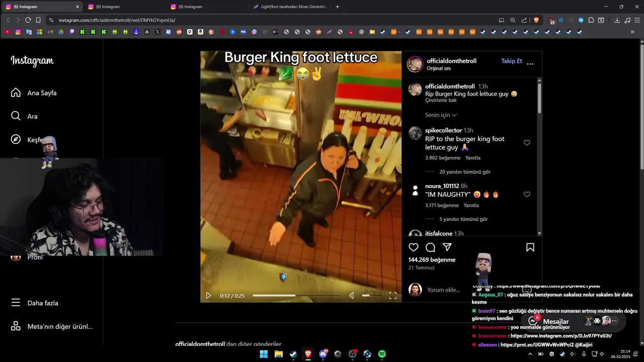The image size is (644, 362).
Task: Click the Instagram logo
Action: click(32, 61)
